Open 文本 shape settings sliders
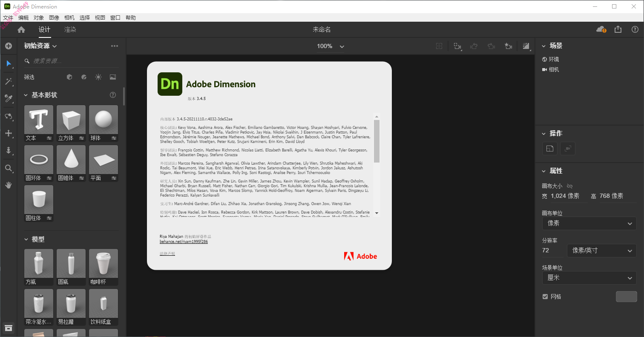The image size is (644, 337). (49, 138)
